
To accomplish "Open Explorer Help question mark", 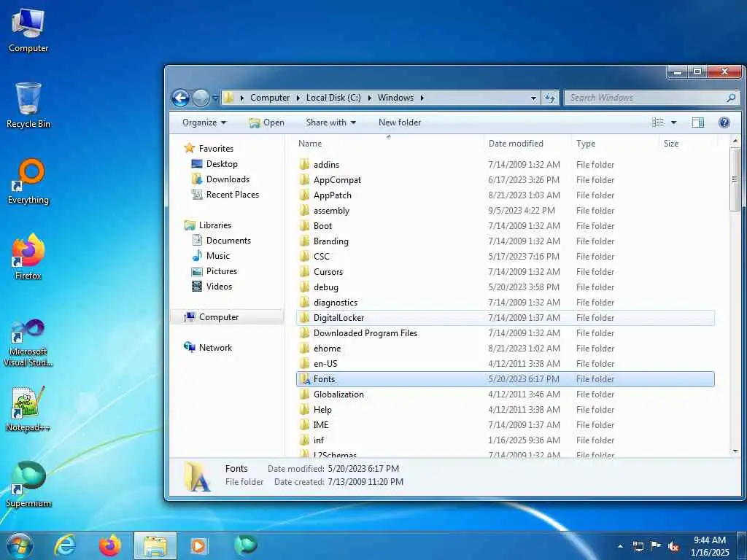I will coord(724,122).
